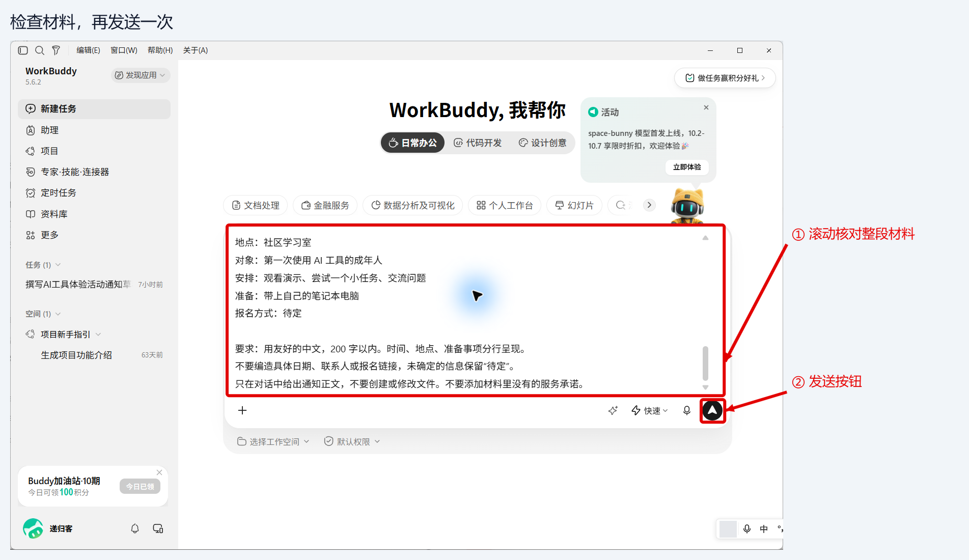Choose the 数据分析及可视化 chip
Image resolution: width=969 pixels, height=560 pixels.
[x=413, y=205]
